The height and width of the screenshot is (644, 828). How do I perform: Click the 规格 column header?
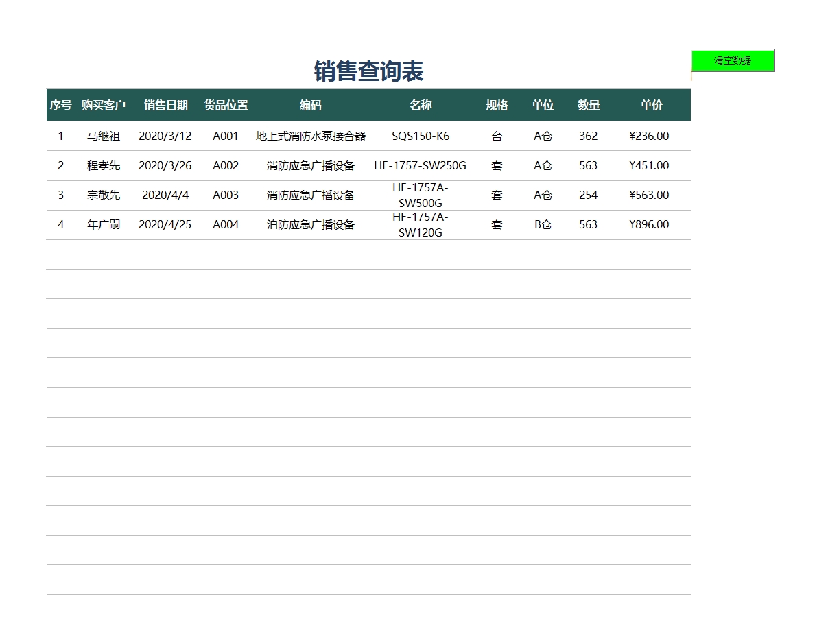(x=497, y=105)
